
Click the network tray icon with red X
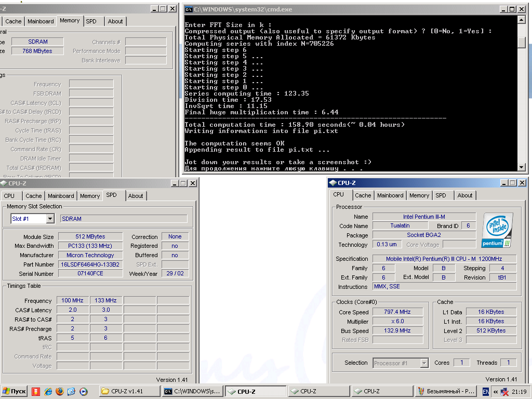[504, 392]
